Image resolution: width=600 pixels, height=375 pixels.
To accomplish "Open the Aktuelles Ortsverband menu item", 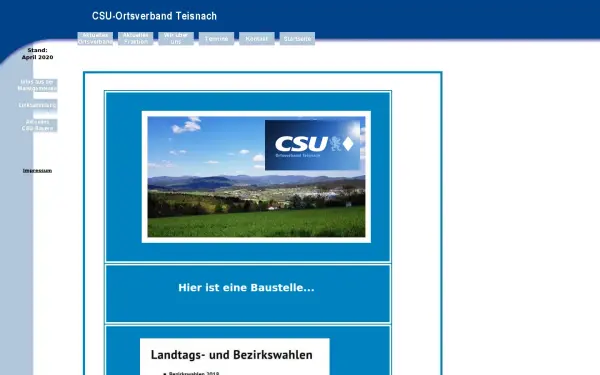I will [x=95, y=39].
